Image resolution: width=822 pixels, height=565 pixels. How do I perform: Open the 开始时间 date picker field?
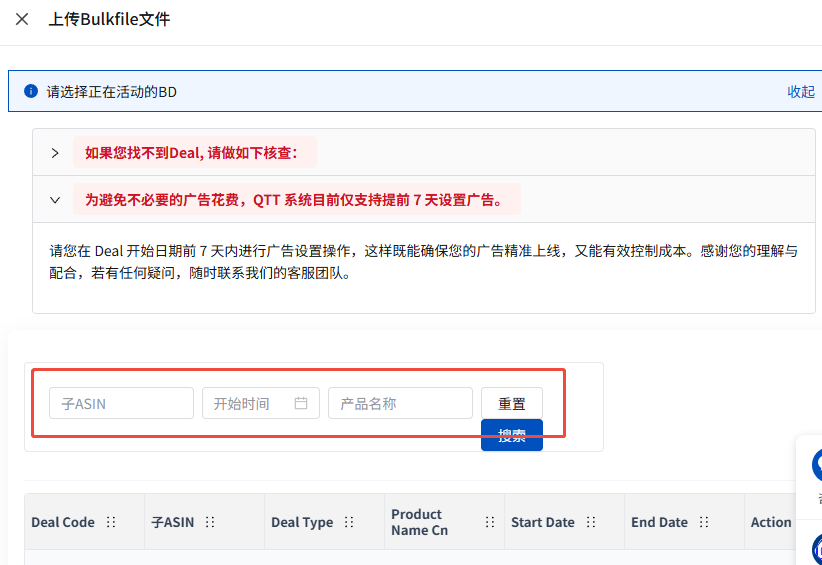click(250, 404)
